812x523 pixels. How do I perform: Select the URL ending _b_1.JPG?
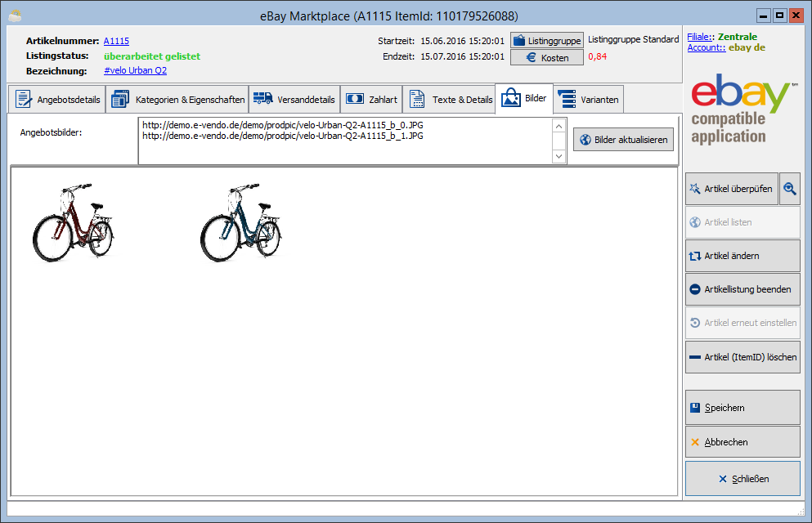(x=283, y=136)
